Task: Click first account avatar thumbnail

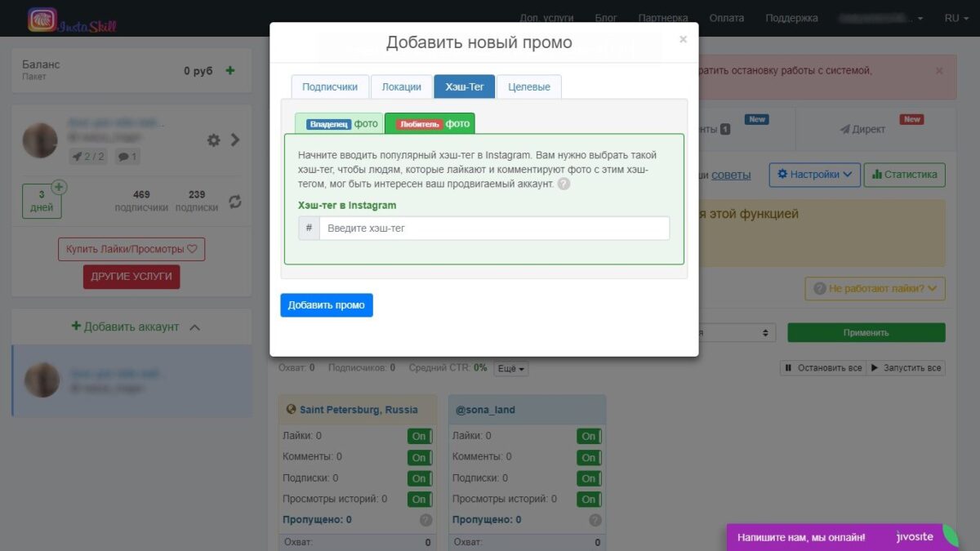Action: 40,140
